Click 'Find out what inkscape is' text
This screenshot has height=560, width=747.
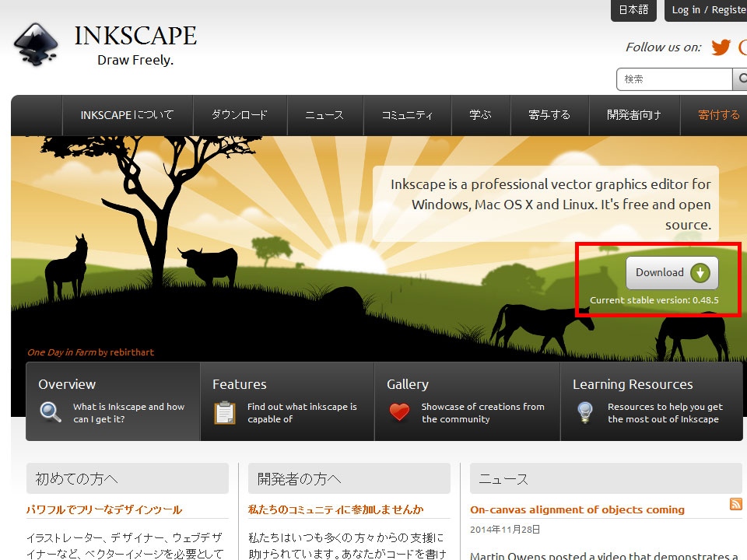(302, 407)
